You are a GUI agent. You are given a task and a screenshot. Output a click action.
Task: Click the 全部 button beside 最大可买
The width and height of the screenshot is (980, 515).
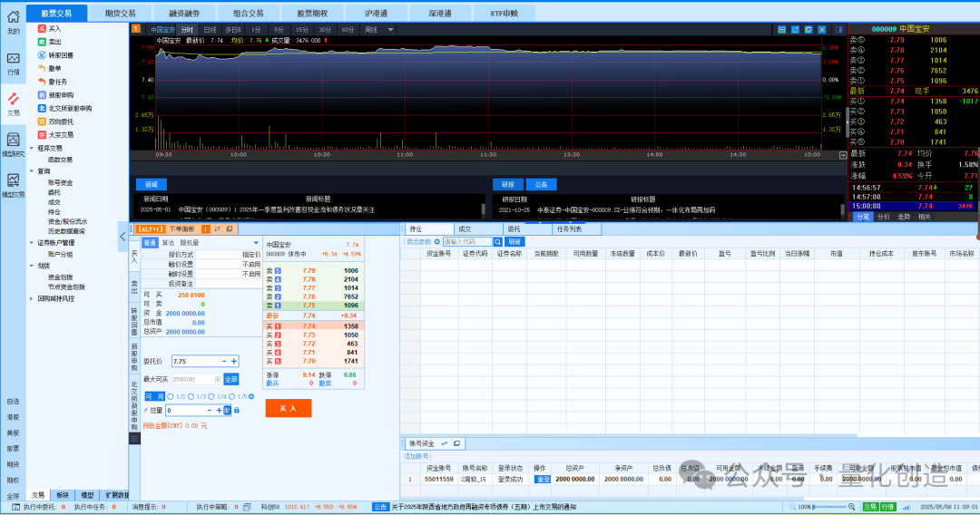230,379
